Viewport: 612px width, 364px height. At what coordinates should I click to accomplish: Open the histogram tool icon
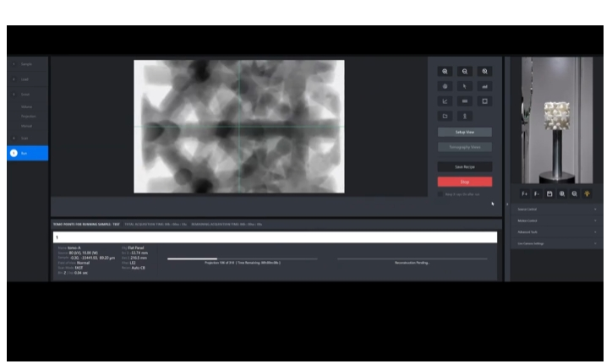[x=485, y=86]
